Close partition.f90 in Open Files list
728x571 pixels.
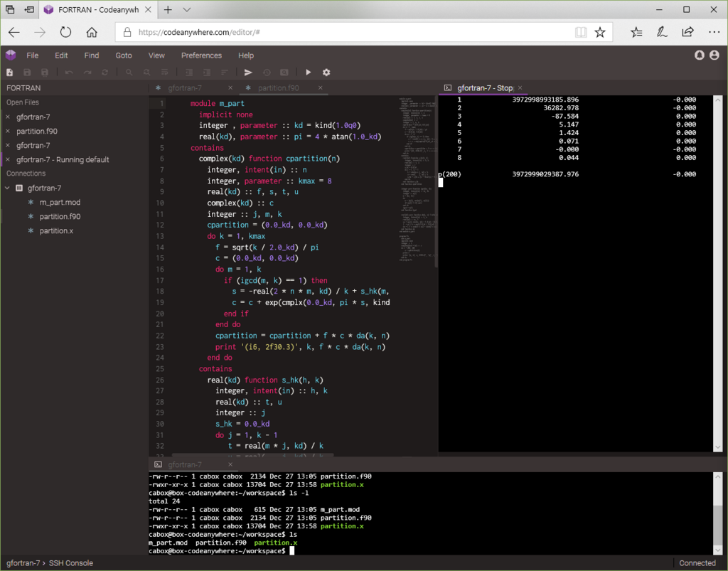point(7,132)
